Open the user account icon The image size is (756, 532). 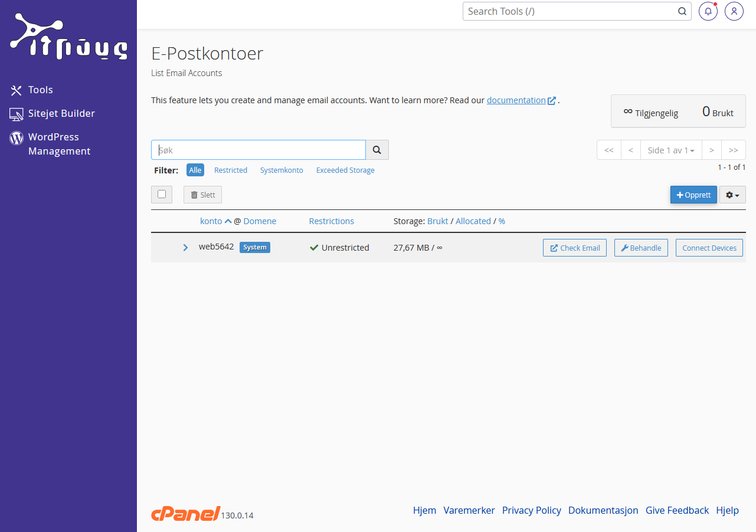734,11
